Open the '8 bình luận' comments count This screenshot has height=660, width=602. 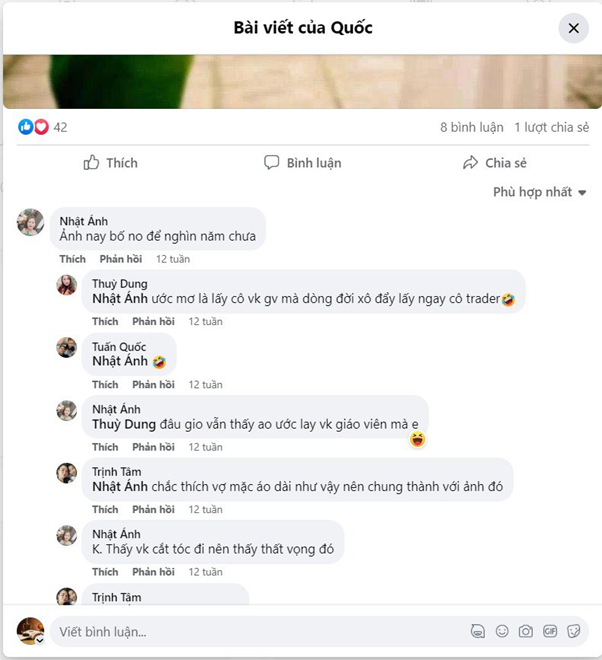pyautogui.click(x=471, y=128)
